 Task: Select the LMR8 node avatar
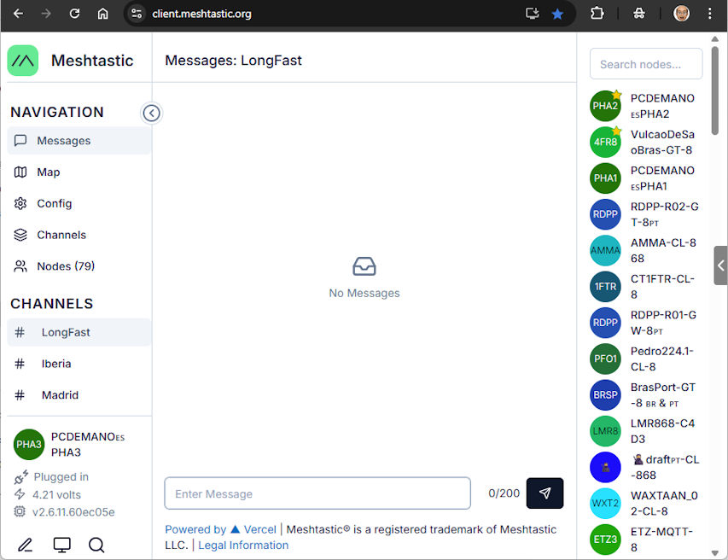(x=605, y=431)
